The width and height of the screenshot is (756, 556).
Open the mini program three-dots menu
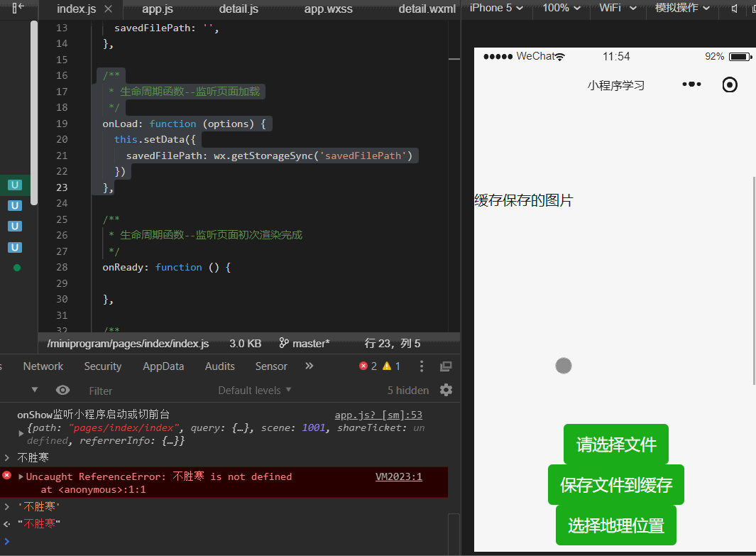(x=691, y=85)
